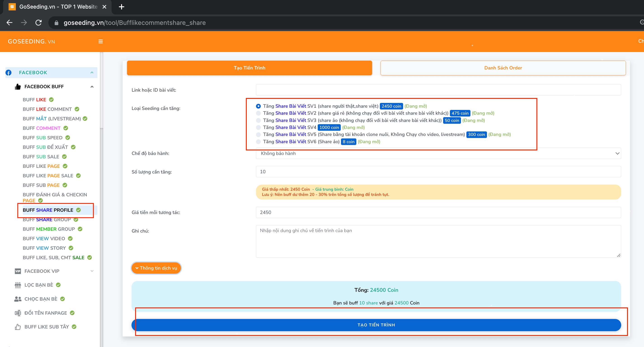Open BUFF LIKE PAGE SALE menu item
The width and height of the screenshot is (644, 347).
click(48, 176)
